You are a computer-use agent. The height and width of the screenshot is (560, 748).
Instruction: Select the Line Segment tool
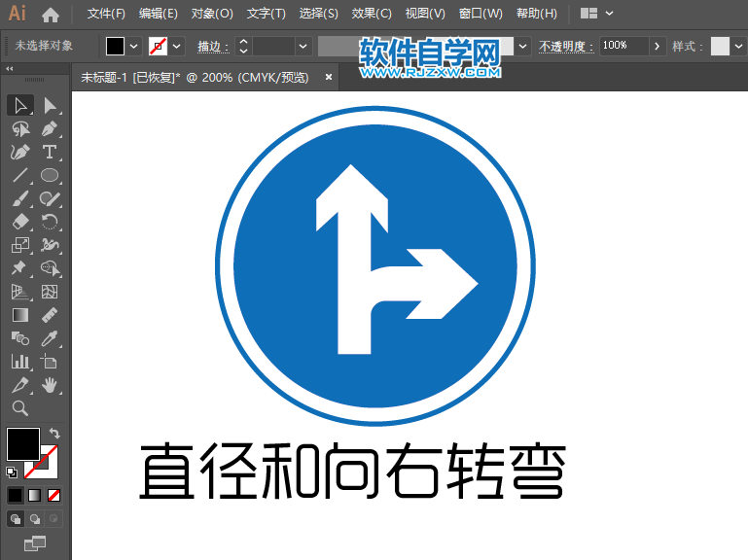coord(20,176)
